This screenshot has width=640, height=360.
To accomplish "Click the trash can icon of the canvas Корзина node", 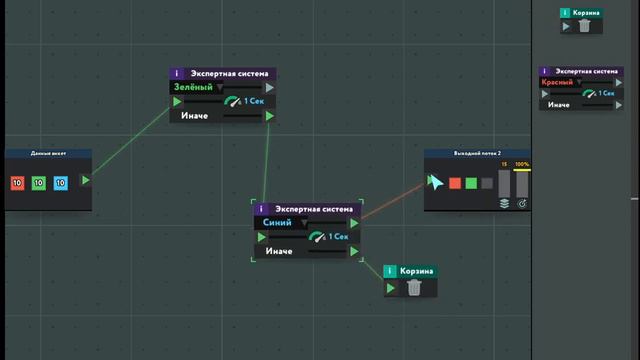I will pyautogui.click(x=414, y=288).
